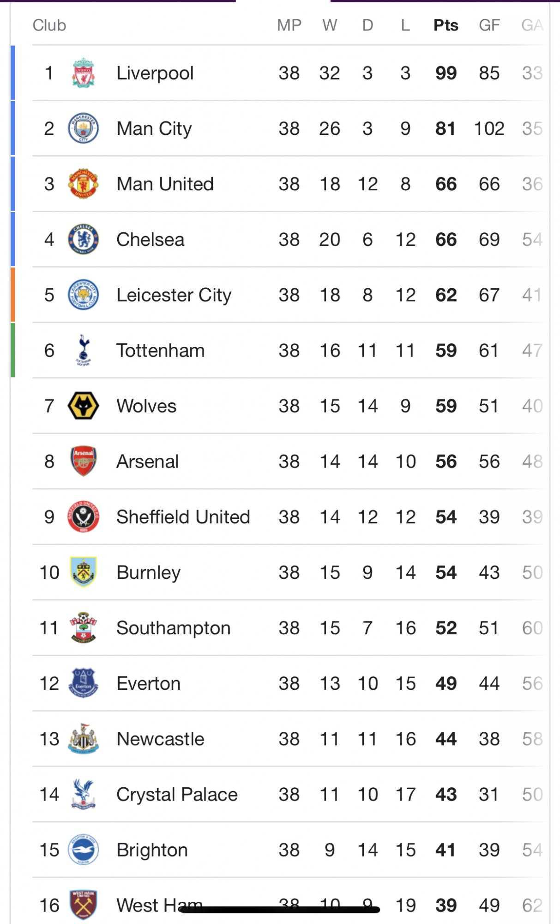
Task: Tap the Brighton seagull crest
Action: pos(83,849)
